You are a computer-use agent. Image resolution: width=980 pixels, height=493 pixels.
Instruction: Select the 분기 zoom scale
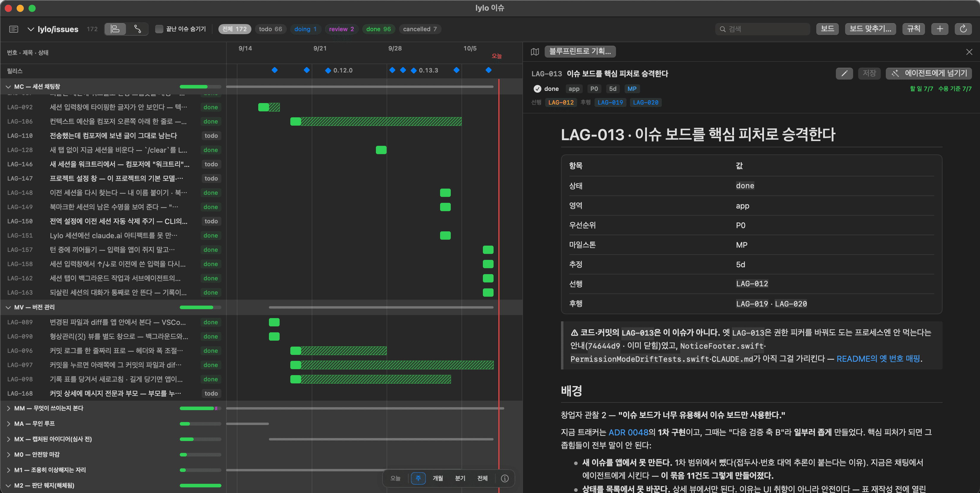pyautogui.click(x=460, y=478)
